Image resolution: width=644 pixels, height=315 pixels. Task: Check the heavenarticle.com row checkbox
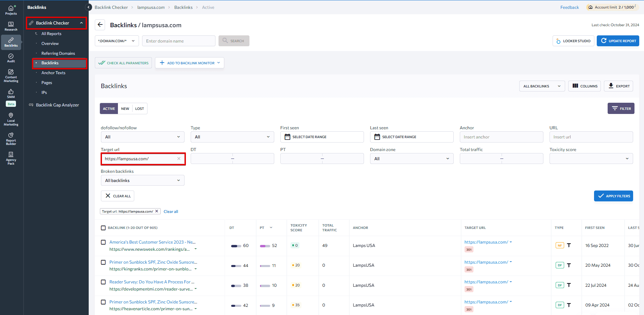[103, 302]
